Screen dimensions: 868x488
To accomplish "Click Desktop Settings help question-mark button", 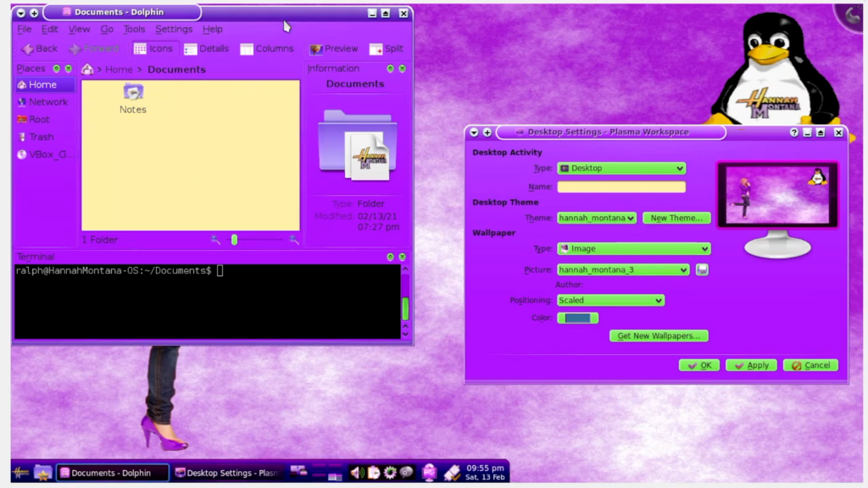I will (793, 132).
